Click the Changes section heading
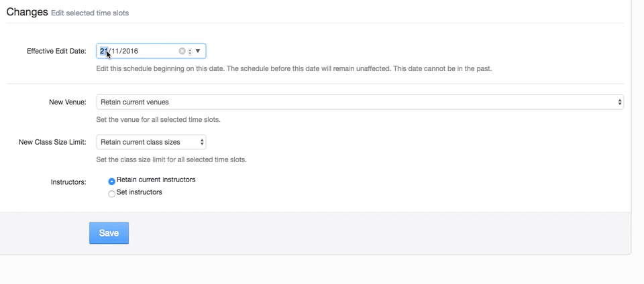The height and width of the screenshot is (284, 644). (x=27, y=12)
